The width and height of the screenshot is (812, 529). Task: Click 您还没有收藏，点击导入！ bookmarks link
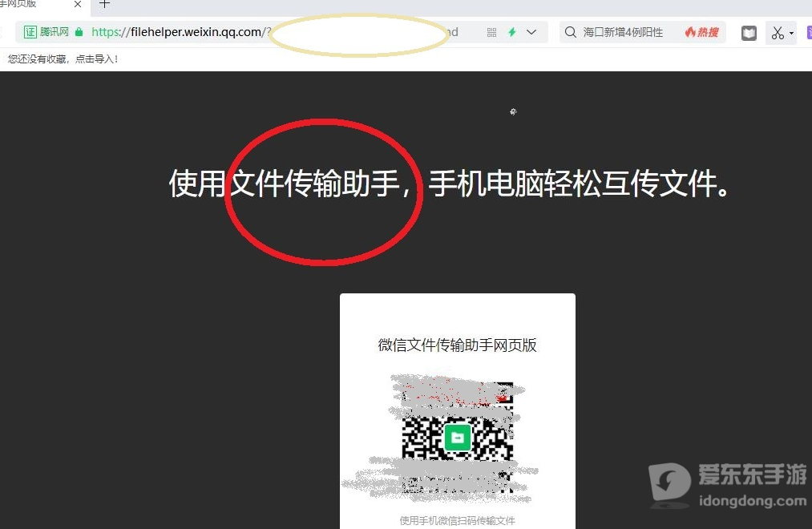[x=63, y=59]
